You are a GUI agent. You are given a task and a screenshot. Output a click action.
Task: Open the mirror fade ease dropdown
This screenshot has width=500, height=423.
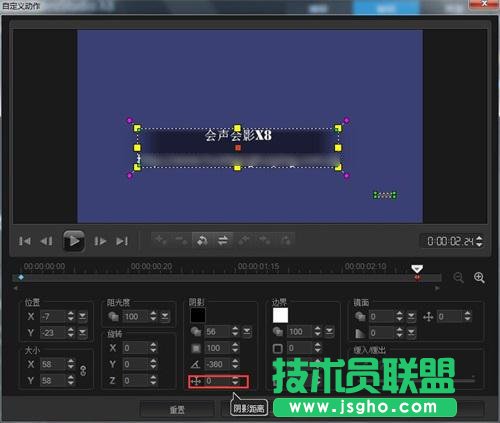(x=411, y=332)
